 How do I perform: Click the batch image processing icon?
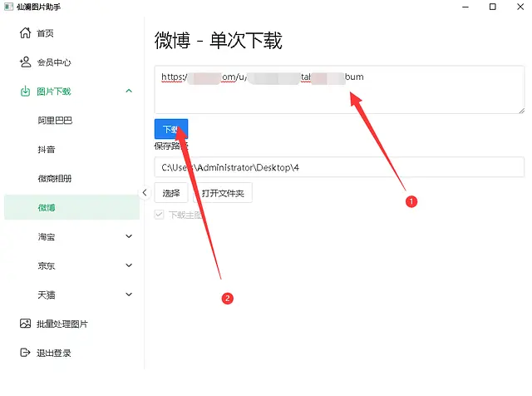coord(26,324)
